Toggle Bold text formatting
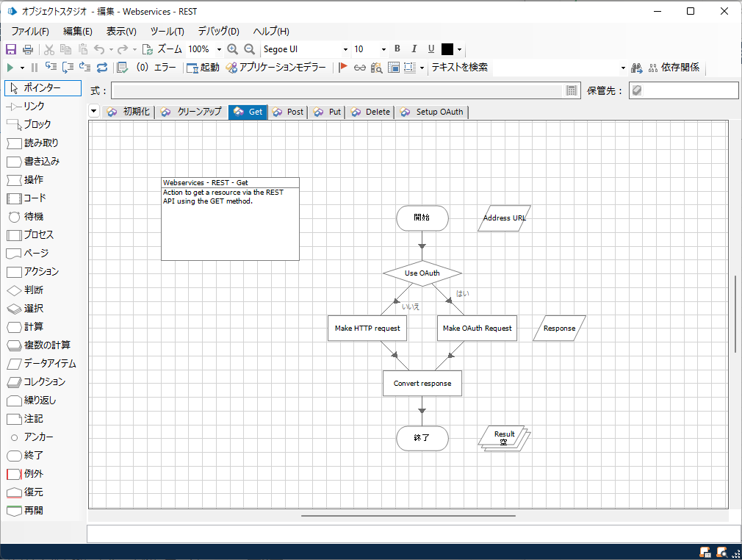The height and width of the screenshot is (560, 742). tap(397, 49)
